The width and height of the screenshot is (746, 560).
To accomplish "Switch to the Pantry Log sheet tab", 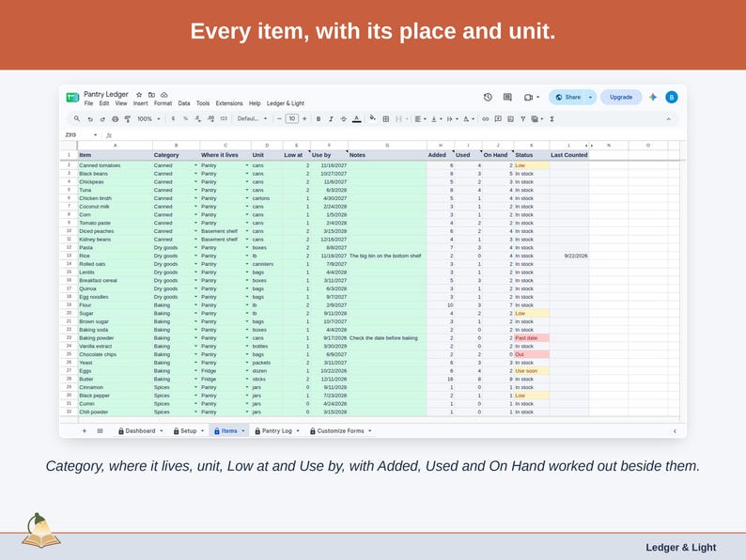I will [277, 431].
